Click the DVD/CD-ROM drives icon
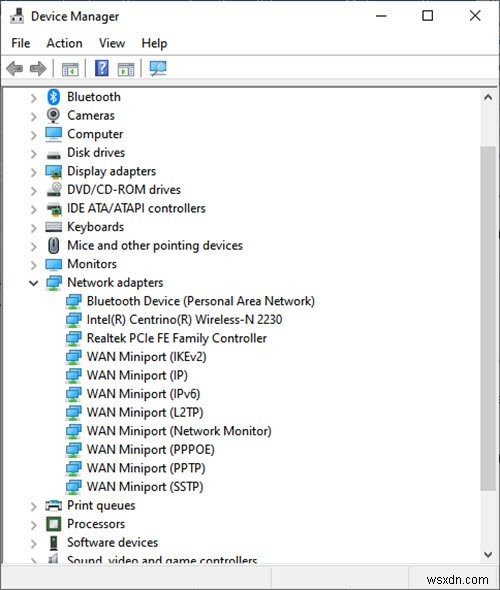The width and height of the screenshot is (500, 590). click(54, 190)
